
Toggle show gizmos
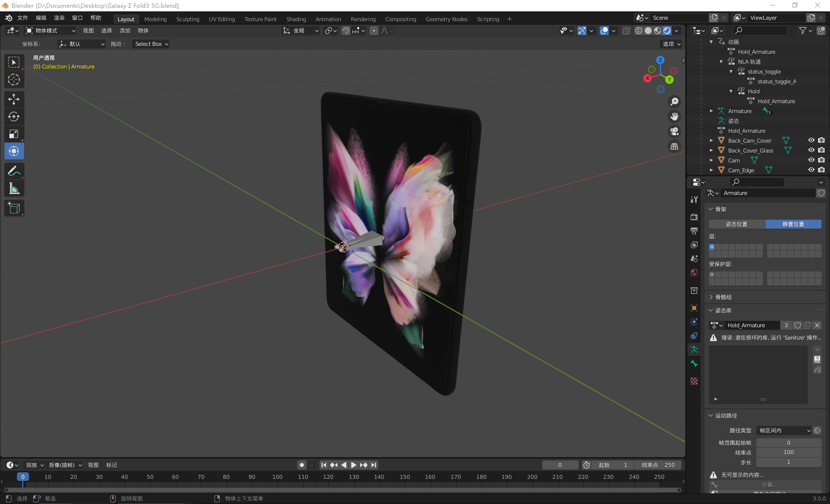coord(582,31)
